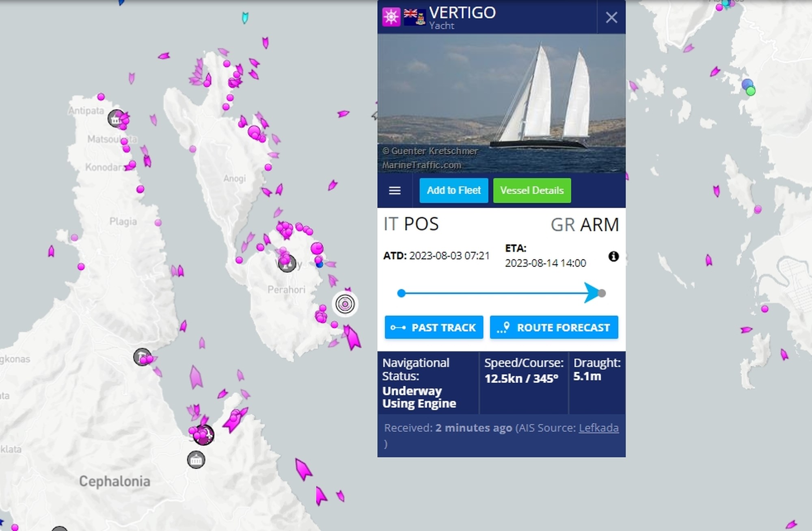812x531 pixels.
Task: Show the ROUTE FORECAST
Action: click(x=554, y=327)
